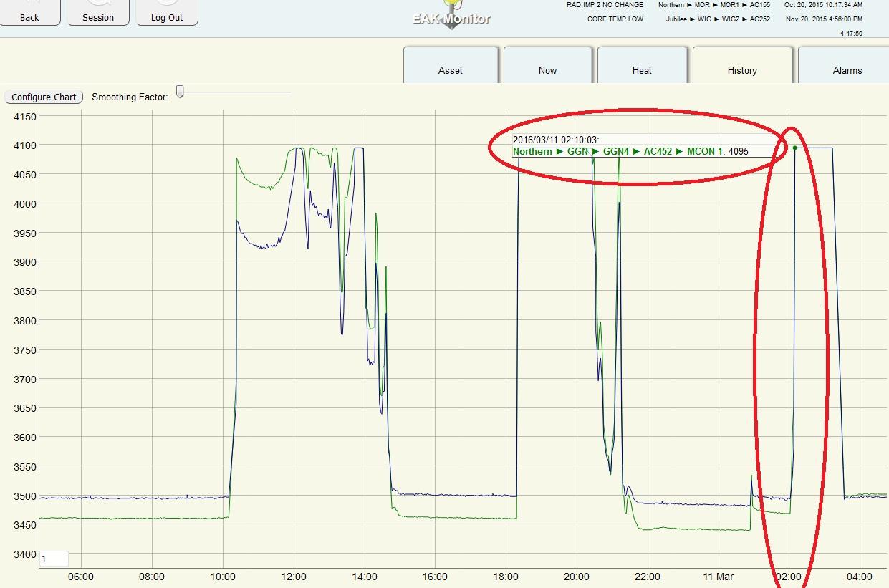Click the Jubilee WIG WIG2 AC252 path
Viewport: 889px width, 588px height.
719,19
